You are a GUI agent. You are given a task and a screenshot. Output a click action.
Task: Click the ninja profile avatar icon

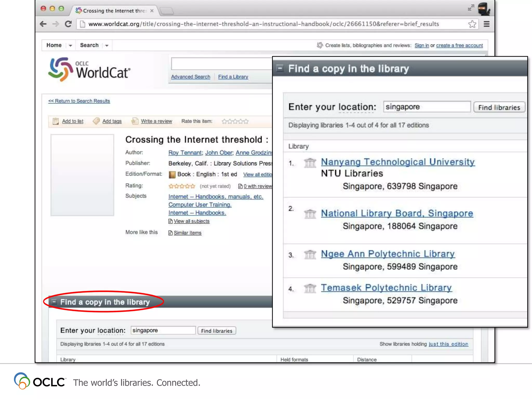click(484, 9)
